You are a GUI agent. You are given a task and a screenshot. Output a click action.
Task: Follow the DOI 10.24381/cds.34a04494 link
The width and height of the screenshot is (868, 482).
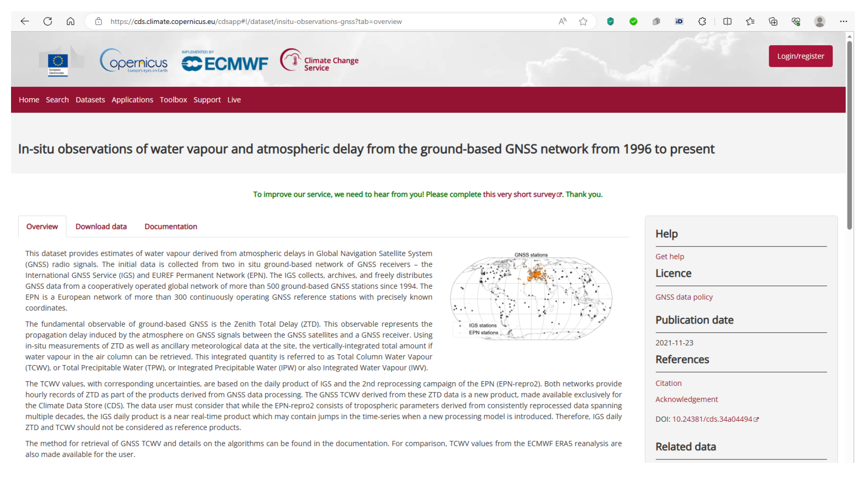tap(712, 419)
